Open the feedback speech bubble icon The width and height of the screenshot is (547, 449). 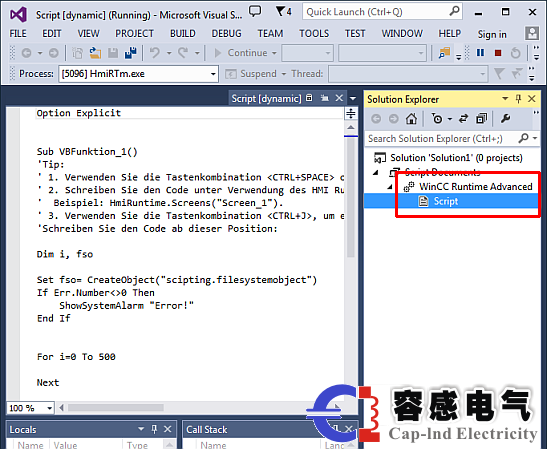[255, 12]
